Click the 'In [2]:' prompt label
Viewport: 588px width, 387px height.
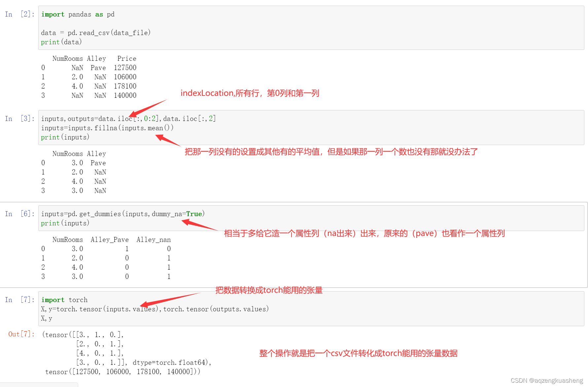point(20,14)
